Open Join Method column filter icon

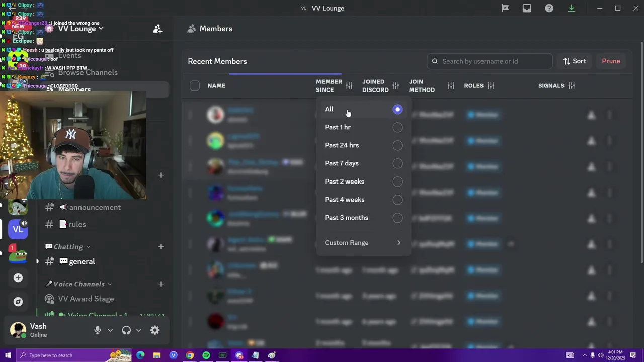(x=451, y=86)
